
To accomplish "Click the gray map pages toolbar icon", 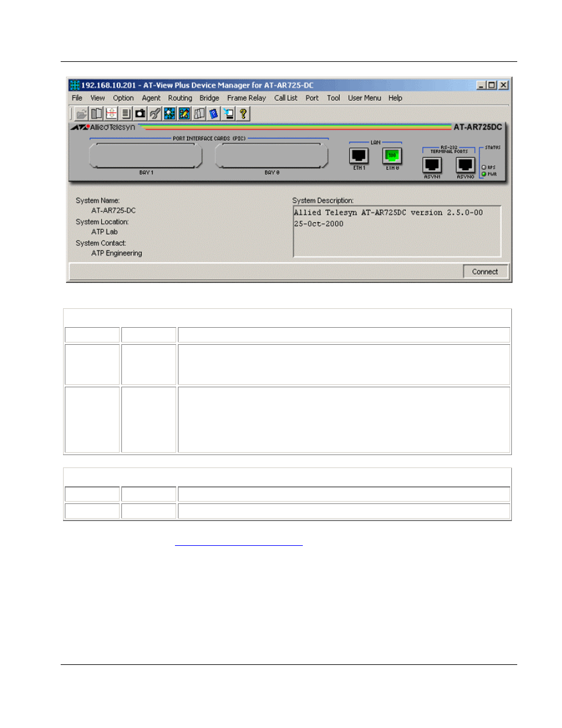I will tap(199, 114).
